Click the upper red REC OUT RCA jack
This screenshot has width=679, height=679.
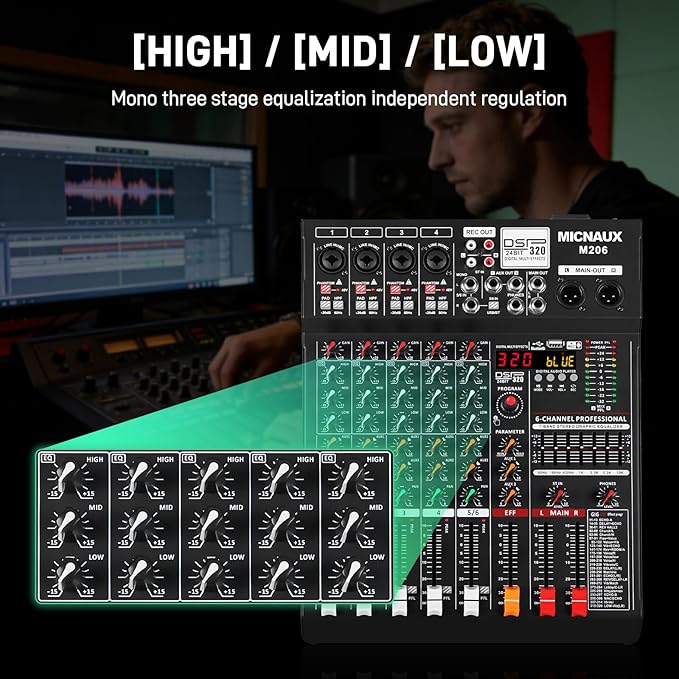pyautogui.click(x=489, y=246)
